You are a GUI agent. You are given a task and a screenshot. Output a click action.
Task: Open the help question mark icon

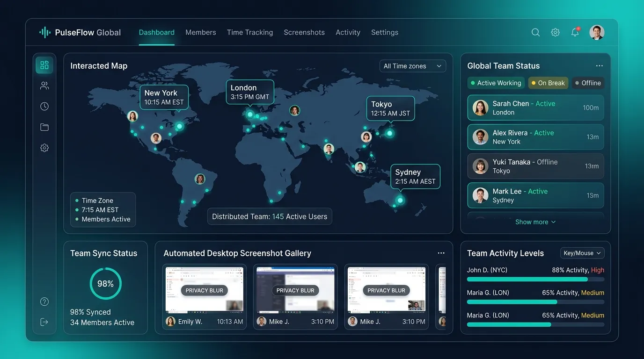(44, 302)
